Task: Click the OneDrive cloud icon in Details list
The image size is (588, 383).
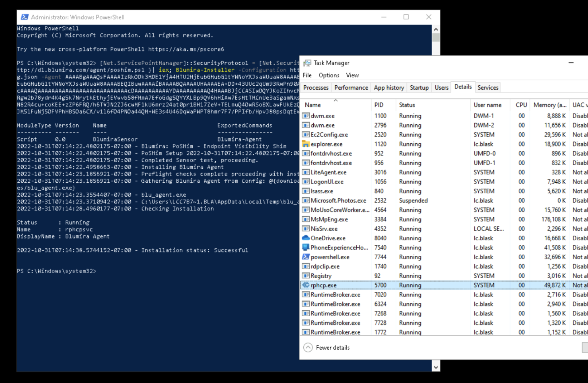Action: click(x=306, y=238)
